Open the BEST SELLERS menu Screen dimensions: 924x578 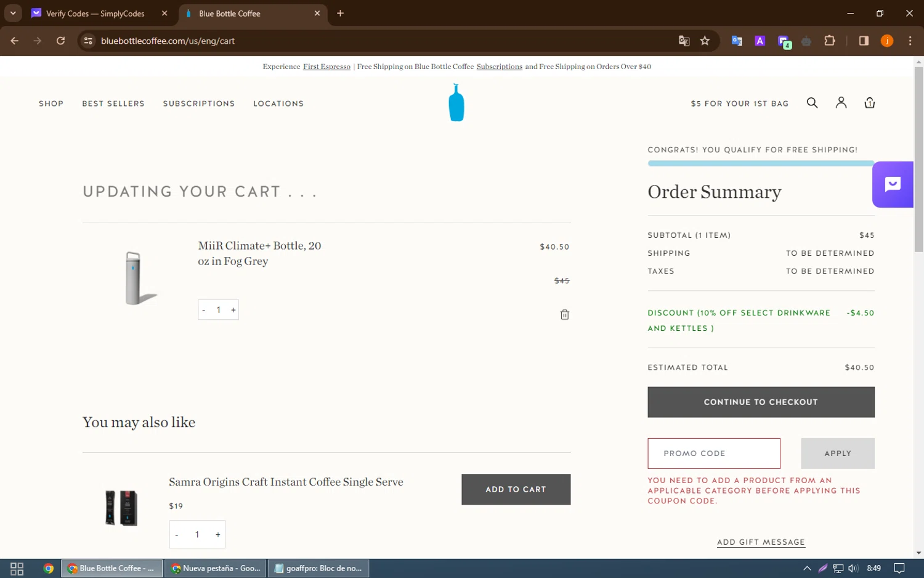click(x=113, y=104)
